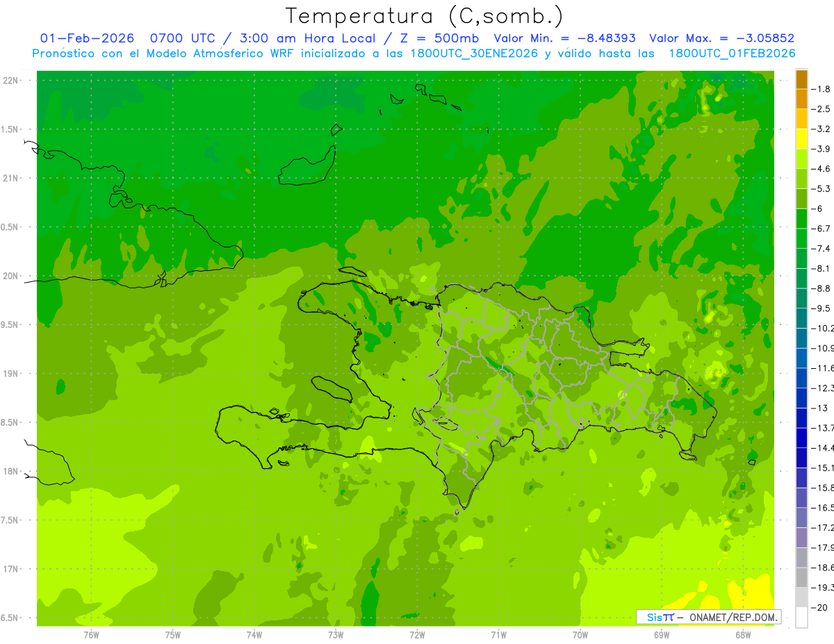This screenshot has width=834, height=644.
Task: Click the teal swatch between -9.5 and -10.2
Action: (x=801, y=318)
